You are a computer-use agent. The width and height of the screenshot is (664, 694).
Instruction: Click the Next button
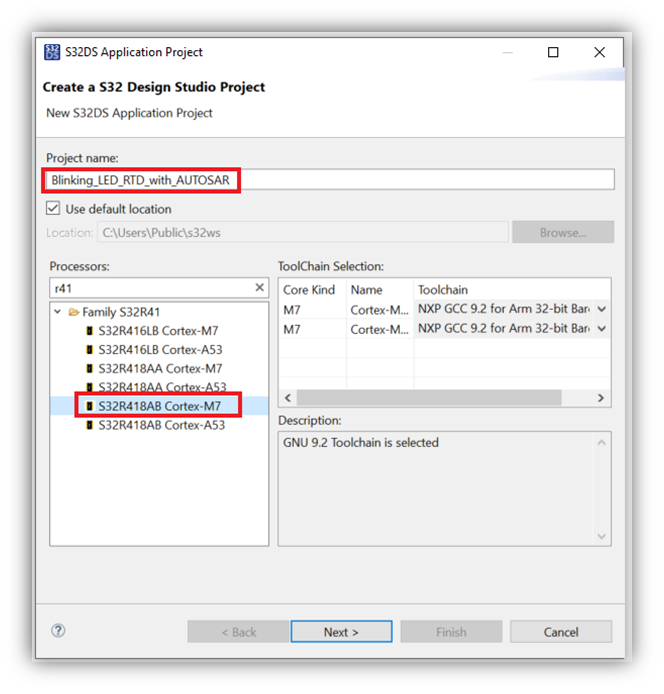coord(341,632)
